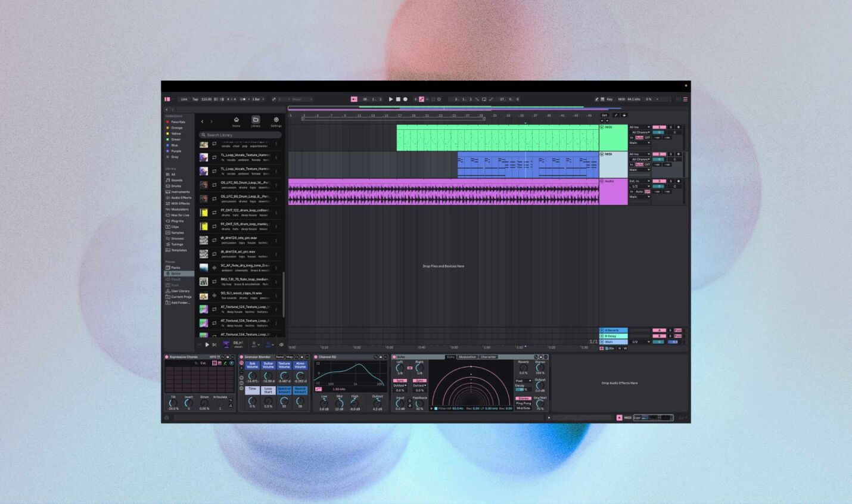The width and height of the screenshot is (852, 504).
Task: Open the Splice Settings gear
Action: click(276, 122)
